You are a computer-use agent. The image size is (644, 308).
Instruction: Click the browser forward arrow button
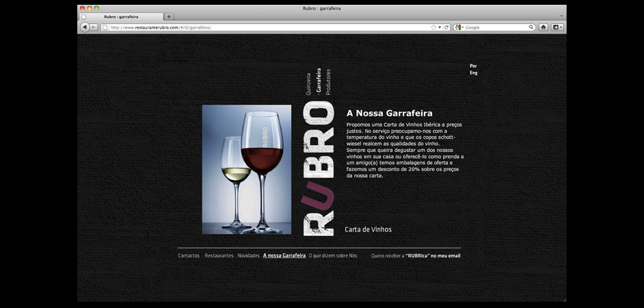pos(94,27)
